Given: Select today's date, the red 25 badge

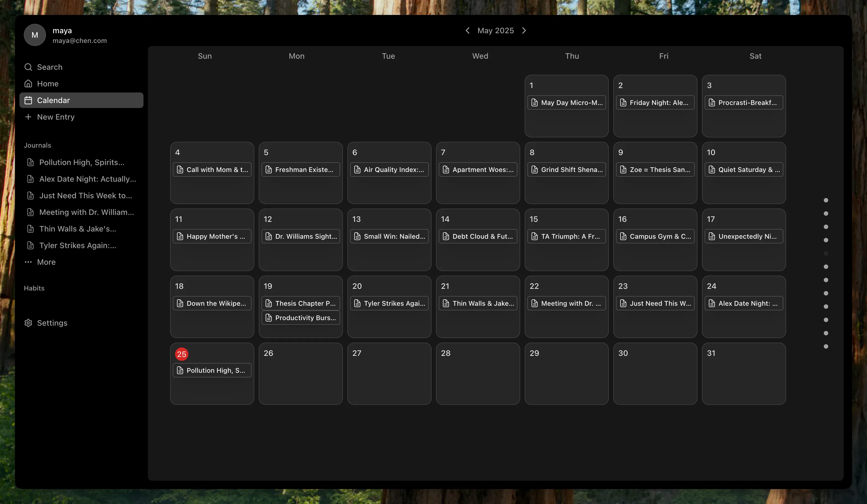Looking at the screenshot, I should pyautogui.click(x=181, y=354).
